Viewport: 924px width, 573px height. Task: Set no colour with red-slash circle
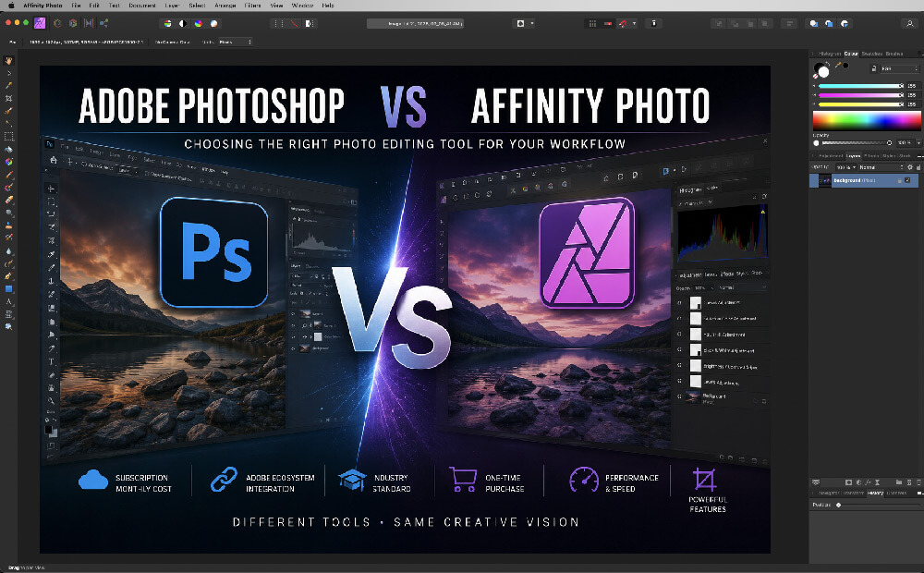click(x=816, y=76)
